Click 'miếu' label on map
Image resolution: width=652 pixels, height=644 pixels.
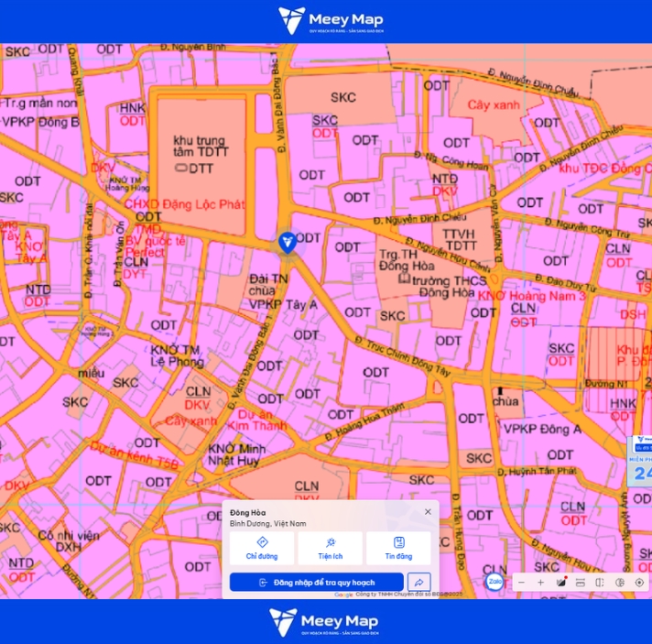[91, 373]
